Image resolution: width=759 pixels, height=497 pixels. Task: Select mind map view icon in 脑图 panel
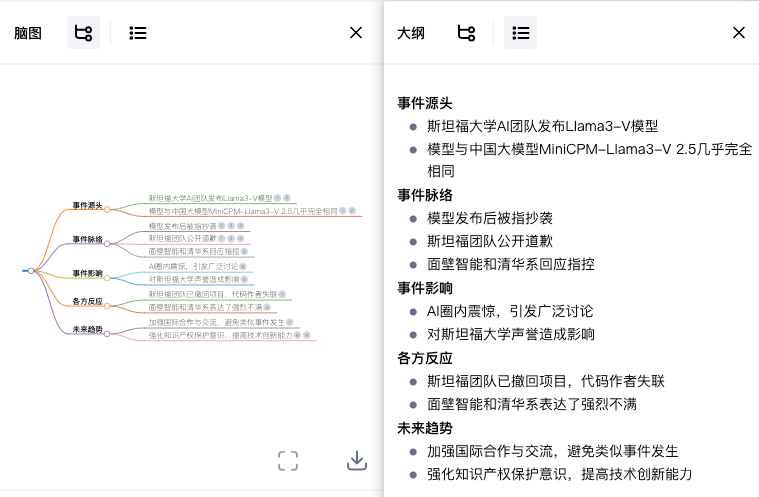(x=83, y=33)
